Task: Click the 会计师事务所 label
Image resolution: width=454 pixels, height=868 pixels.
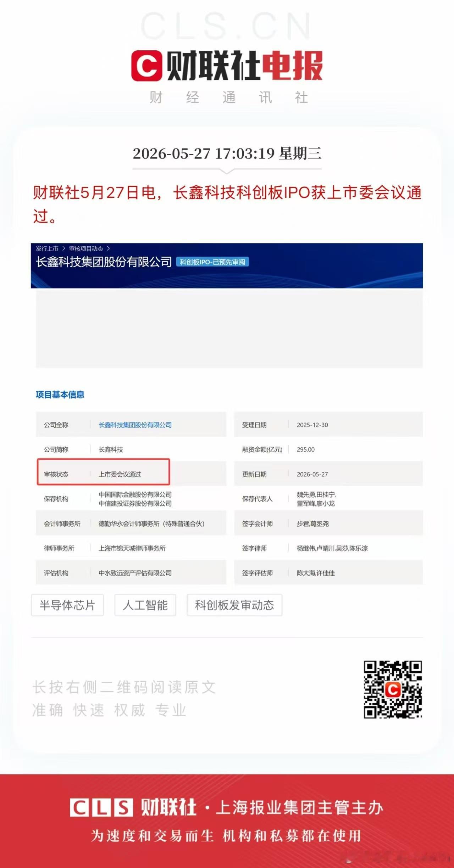Action: coord(62,523)
